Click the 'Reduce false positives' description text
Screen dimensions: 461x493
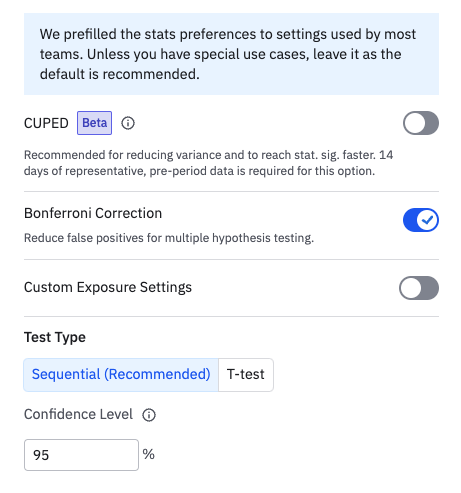coord(169,238)
